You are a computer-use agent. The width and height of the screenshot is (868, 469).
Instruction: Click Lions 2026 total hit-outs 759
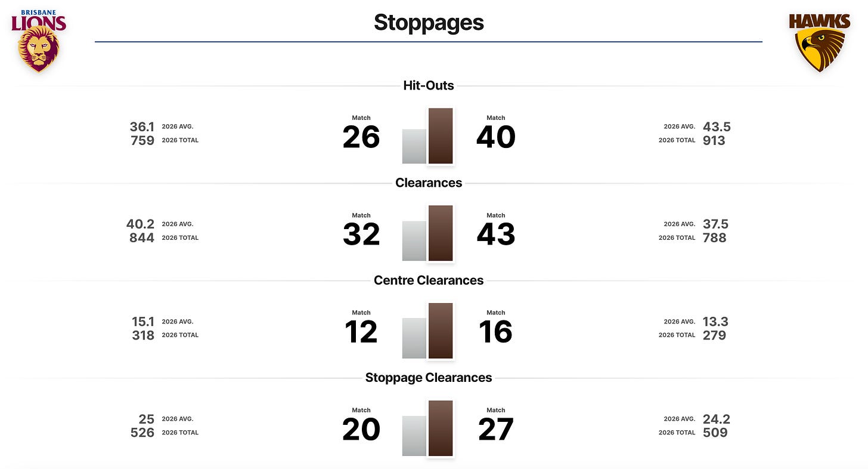(143, 141)
